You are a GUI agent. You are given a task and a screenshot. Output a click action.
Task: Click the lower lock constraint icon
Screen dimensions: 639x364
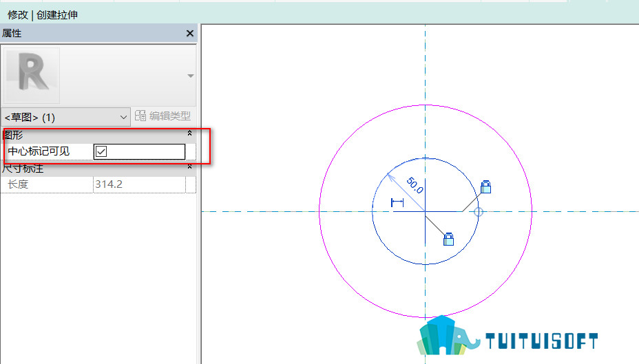[448, 239]
